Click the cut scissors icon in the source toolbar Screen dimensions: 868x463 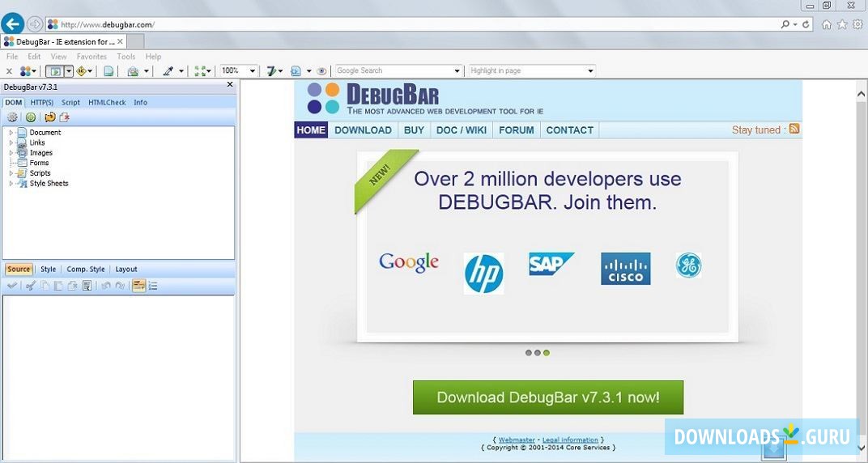(x=31, y=286)
